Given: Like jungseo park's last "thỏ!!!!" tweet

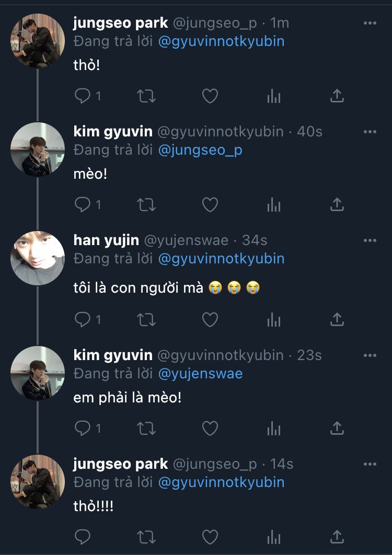Looking at the screenshot, I should tap(210, 537).
